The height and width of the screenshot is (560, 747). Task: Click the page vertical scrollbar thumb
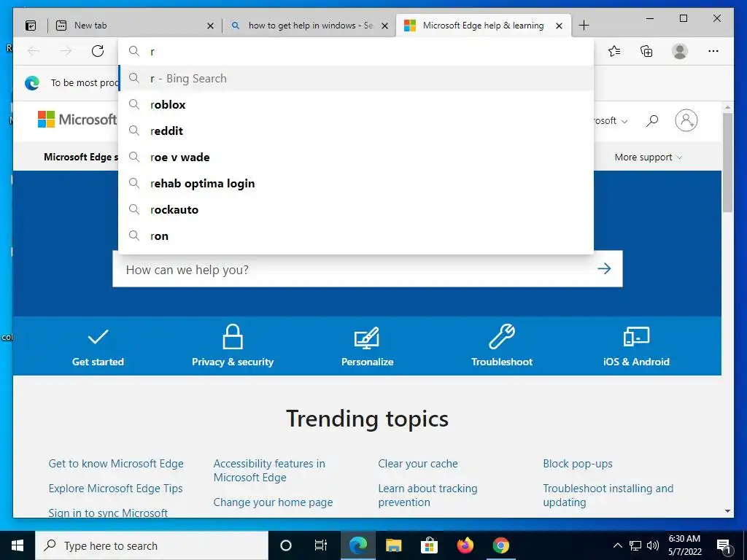727,162
